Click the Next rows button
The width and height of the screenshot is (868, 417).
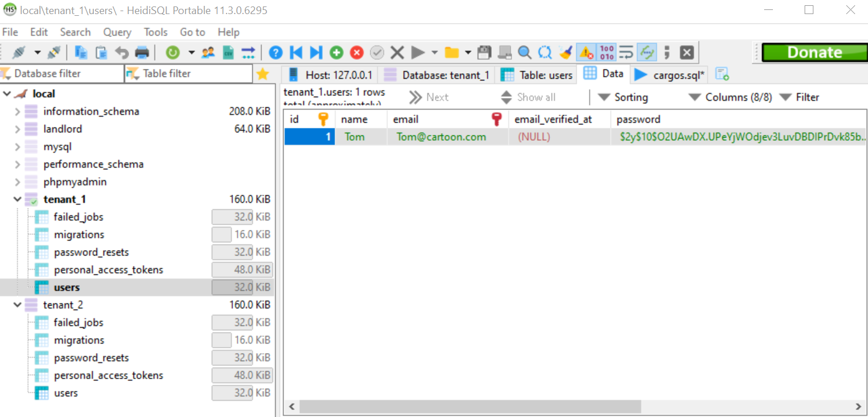click(x=429, y=97)
